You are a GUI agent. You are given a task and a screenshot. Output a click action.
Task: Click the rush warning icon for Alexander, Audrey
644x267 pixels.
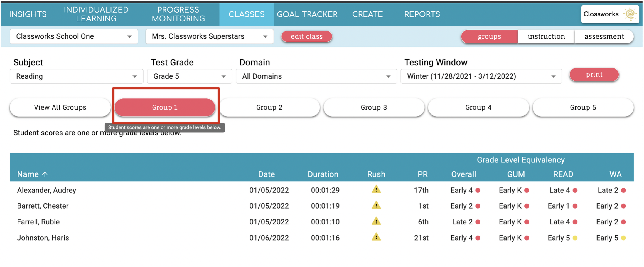[x=376, y=189]
